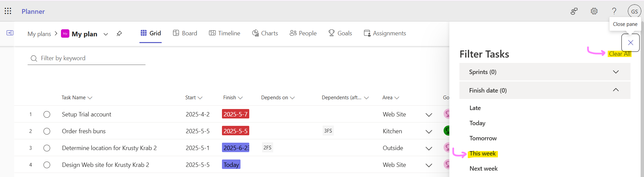Filter by Tomorrow finish date
The height and width of the screenshot is (177, 644).
click(483, 138)
